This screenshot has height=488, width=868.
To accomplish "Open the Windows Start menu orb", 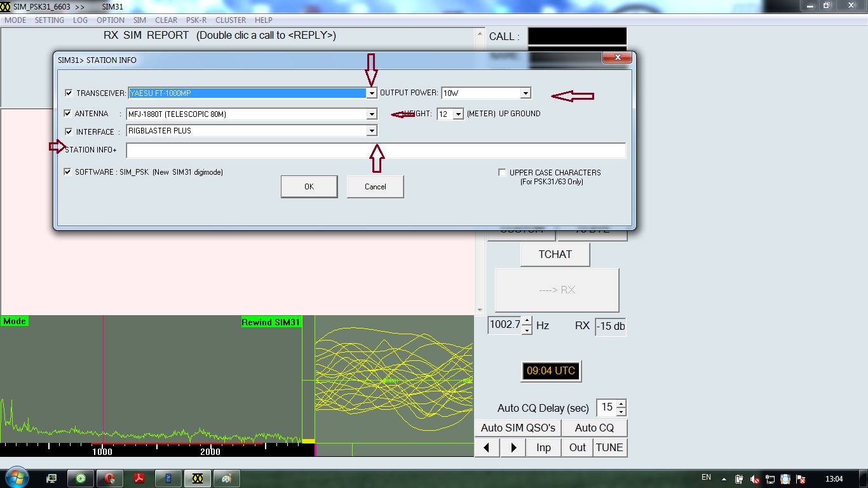I will [16, 477].
